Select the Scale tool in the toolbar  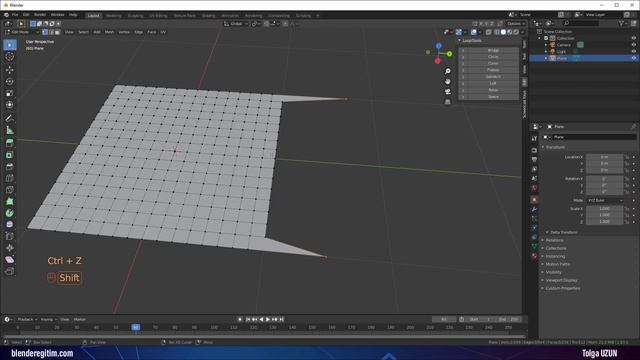(x=9, y=93)
